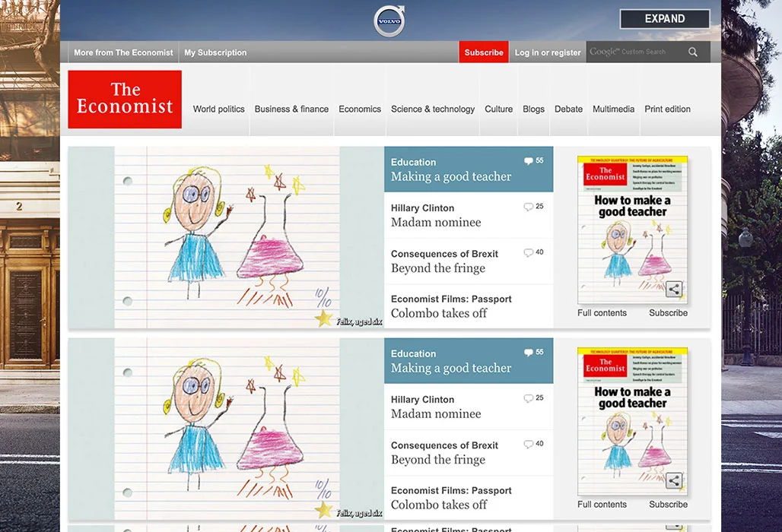Click the share icon on the top cover image
Viewport: 782px width, 532px height.
pos(674,289)
